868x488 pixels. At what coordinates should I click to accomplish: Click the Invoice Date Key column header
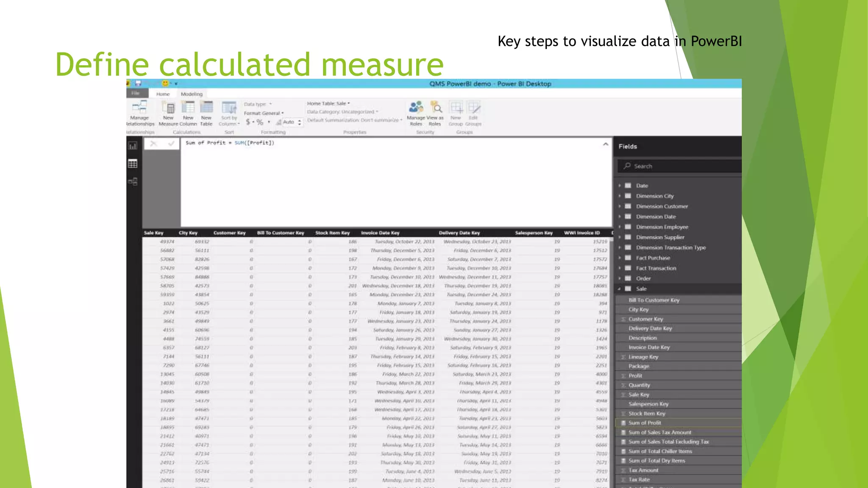(380, 233)
